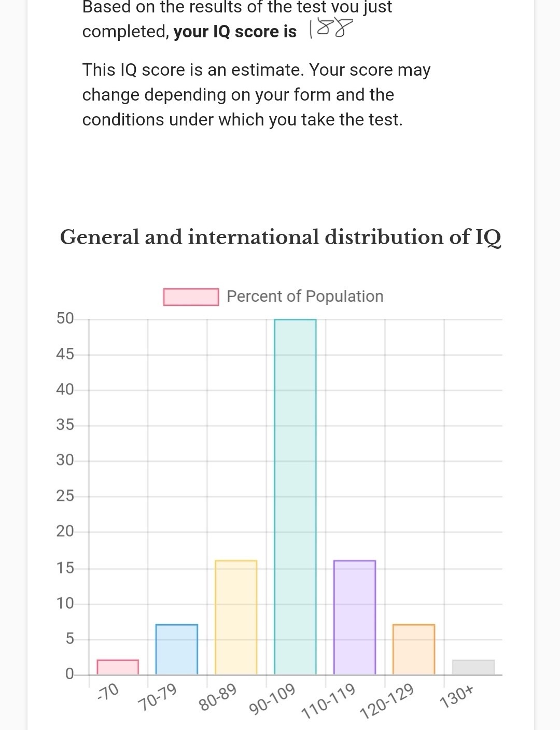This screenshot has height=730, width=560.
Task: Click the blue 70-79 bar
Action: (176, 649)
